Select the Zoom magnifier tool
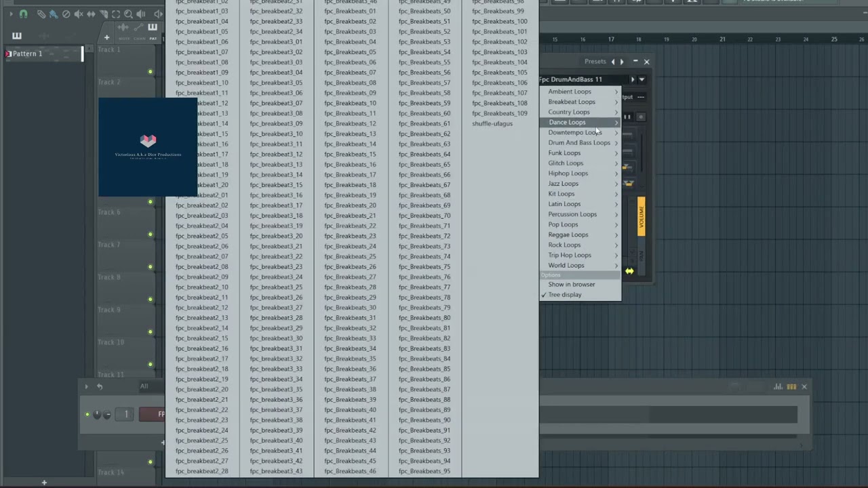 tap(128, 14)
